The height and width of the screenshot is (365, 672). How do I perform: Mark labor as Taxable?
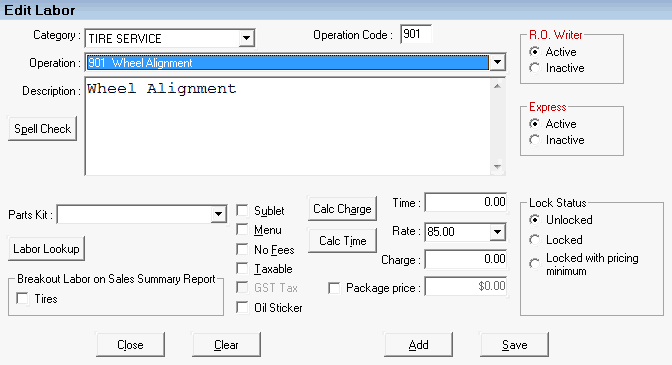(242, 269)
